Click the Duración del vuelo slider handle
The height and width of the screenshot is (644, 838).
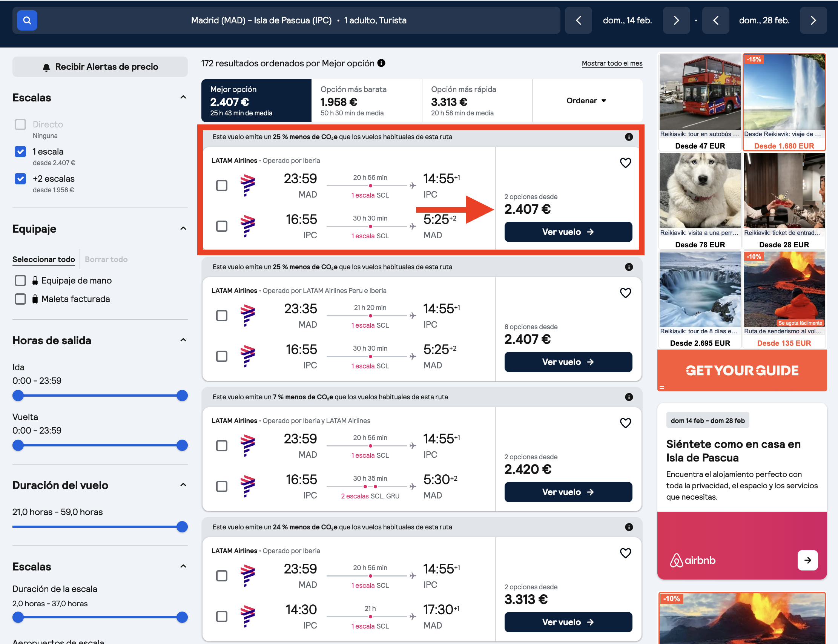point(182,527)
